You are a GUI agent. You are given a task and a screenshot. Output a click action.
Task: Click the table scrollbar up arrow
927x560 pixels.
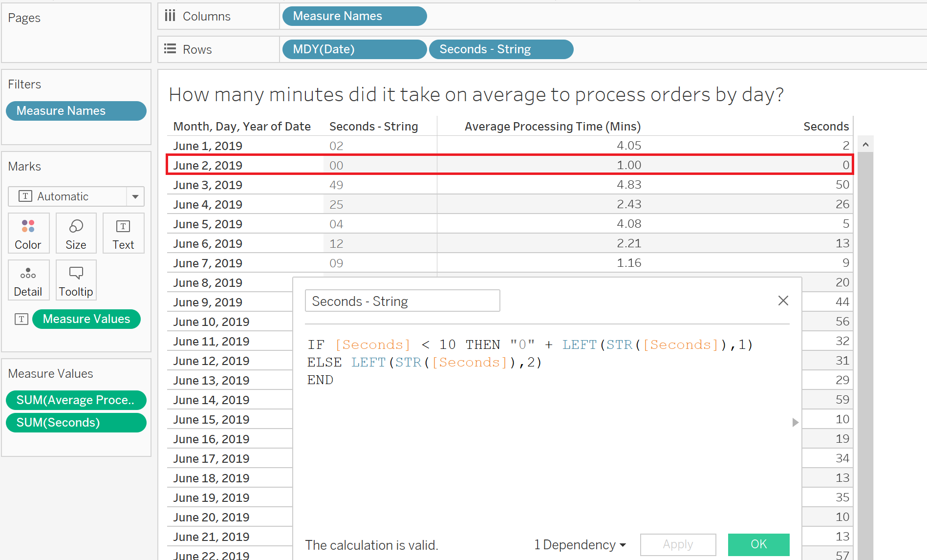865,145
